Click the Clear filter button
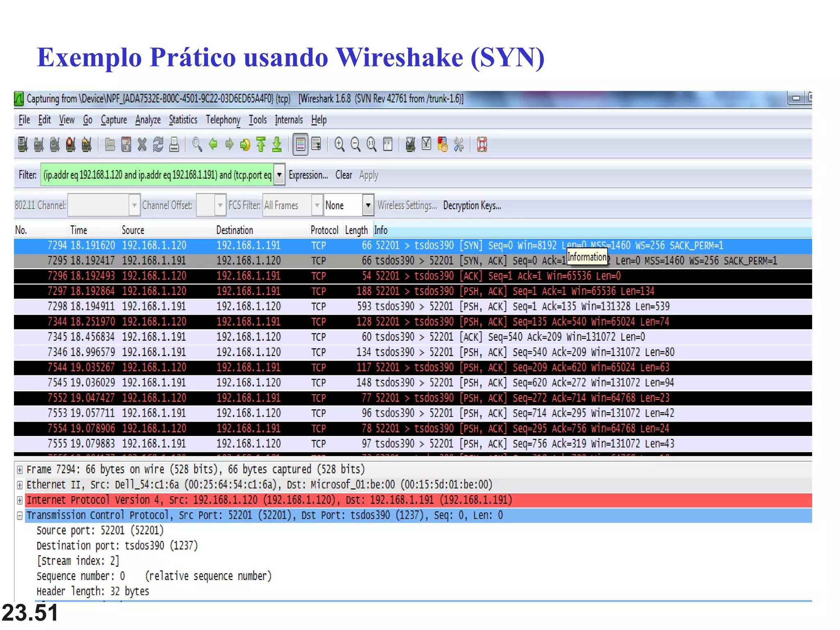 coord(343,175)
